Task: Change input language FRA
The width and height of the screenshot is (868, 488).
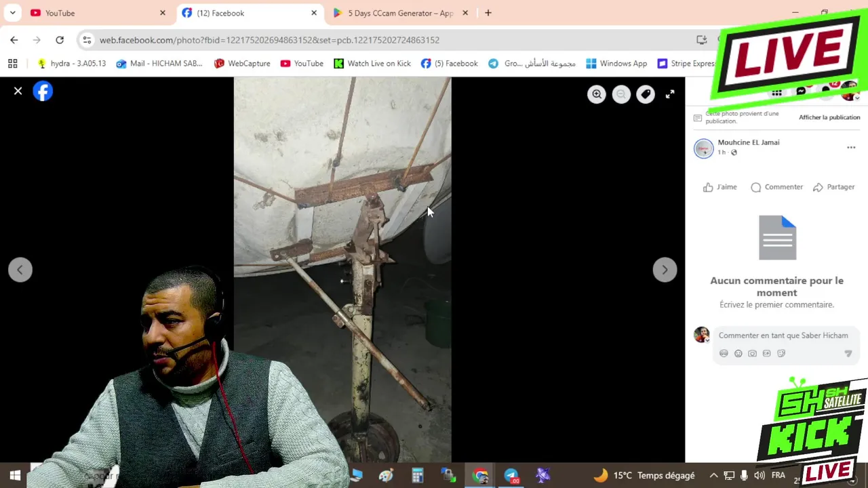Action: [x=778, y=476]
